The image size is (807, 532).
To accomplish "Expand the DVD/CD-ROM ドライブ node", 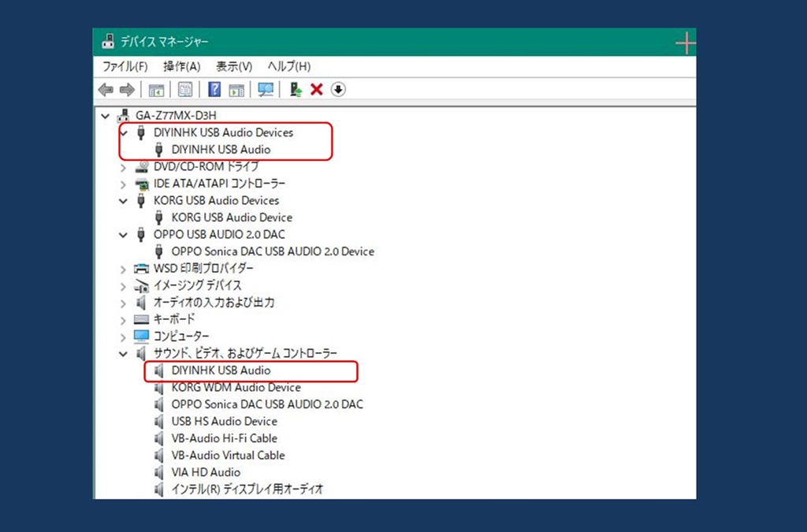I will pos(123,167).
